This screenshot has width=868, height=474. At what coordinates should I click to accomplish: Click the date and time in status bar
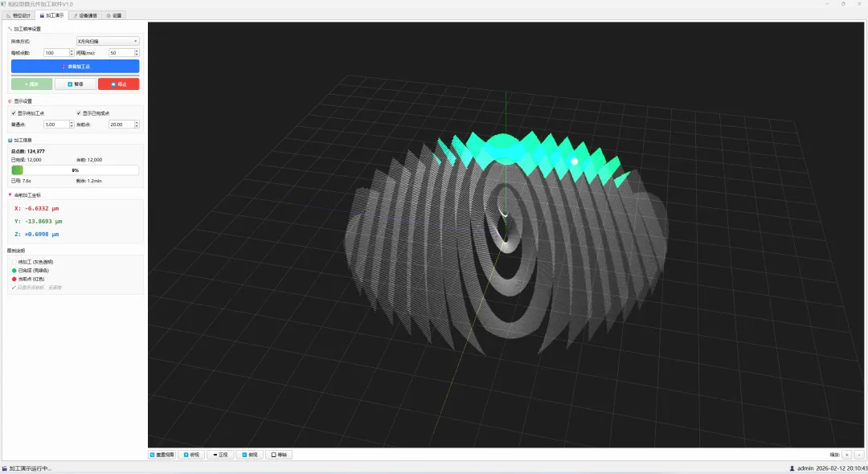842,468
